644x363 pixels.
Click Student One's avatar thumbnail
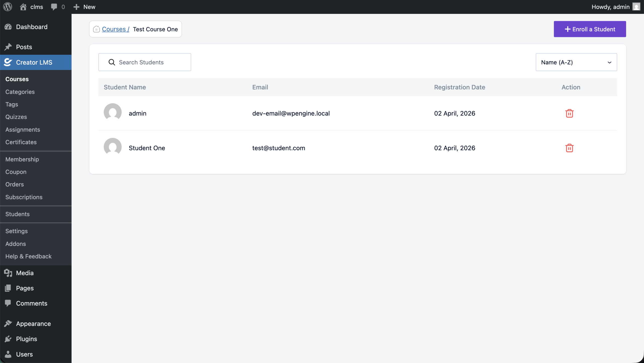[112, 147]
